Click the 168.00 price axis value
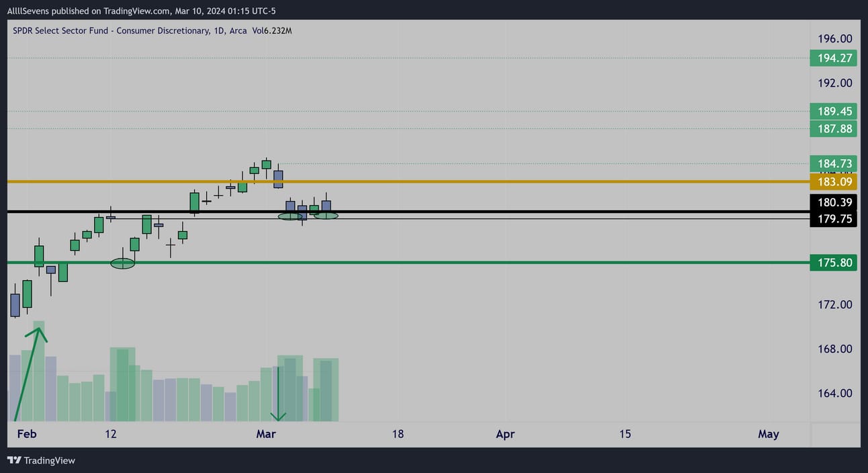Viewport: 868px width, 473px height. point(835,349)
